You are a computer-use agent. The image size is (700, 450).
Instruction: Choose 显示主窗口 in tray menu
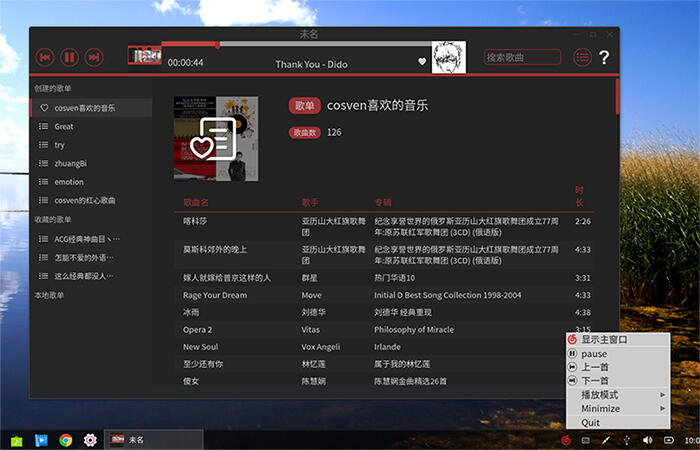pyautogui.click(x=618, y=340)
